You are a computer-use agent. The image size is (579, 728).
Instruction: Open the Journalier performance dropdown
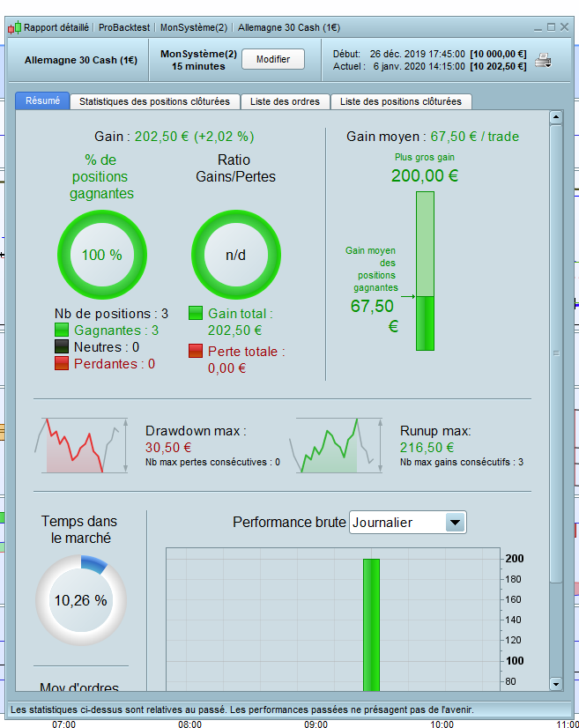click(x=408, y=523)
